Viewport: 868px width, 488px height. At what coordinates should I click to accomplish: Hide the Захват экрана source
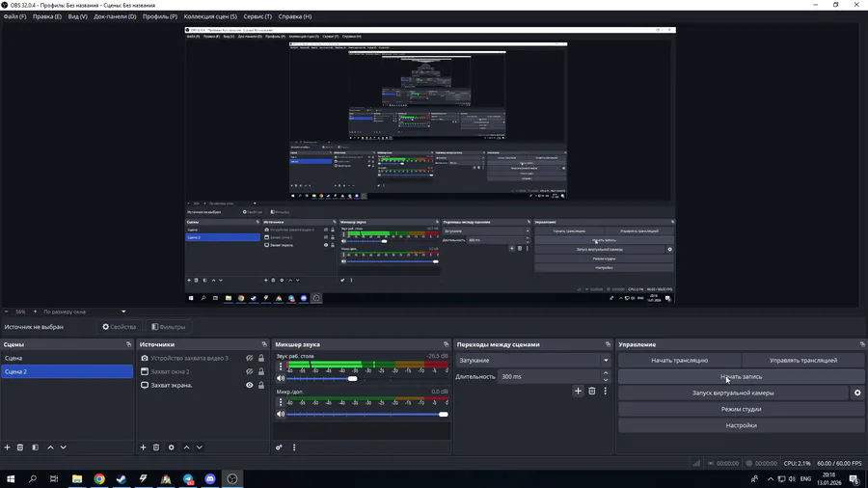coord(250,385)
